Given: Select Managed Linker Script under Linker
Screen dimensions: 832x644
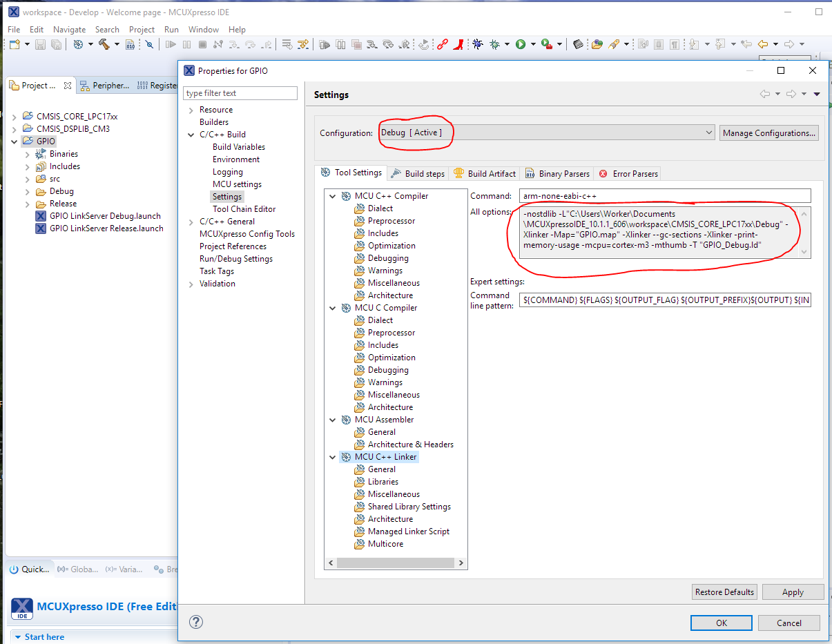Looking at the screenshot, I should 408,531.
